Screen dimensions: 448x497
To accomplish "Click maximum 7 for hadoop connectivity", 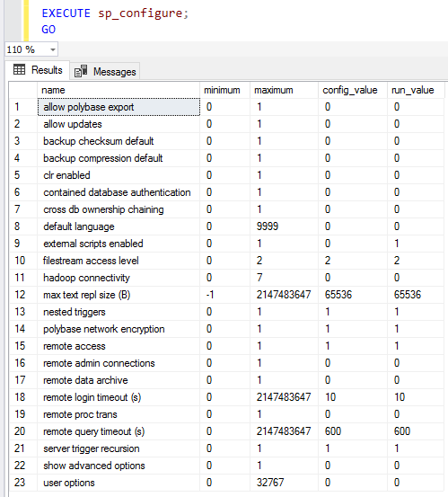I will click(284, 278).
